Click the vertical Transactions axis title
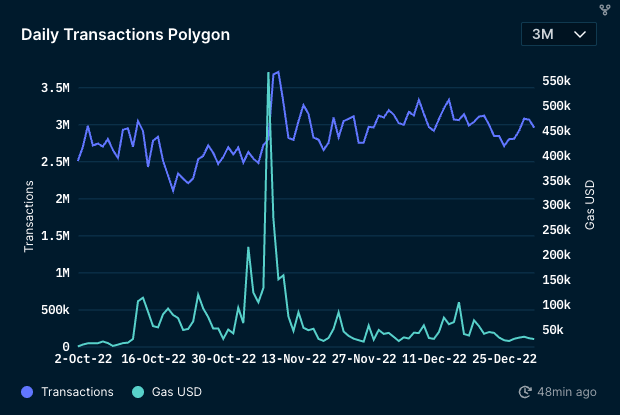 tap(30, 217)
